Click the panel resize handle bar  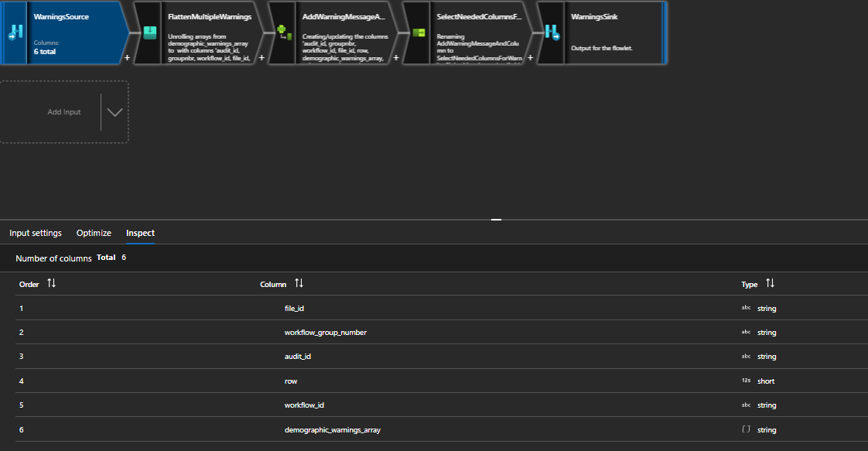496,220
